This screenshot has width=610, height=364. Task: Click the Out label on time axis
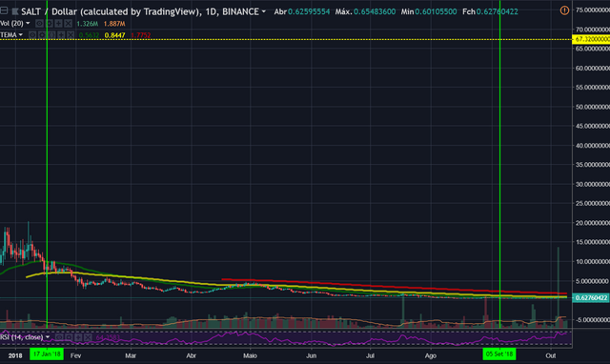[551, 355]
